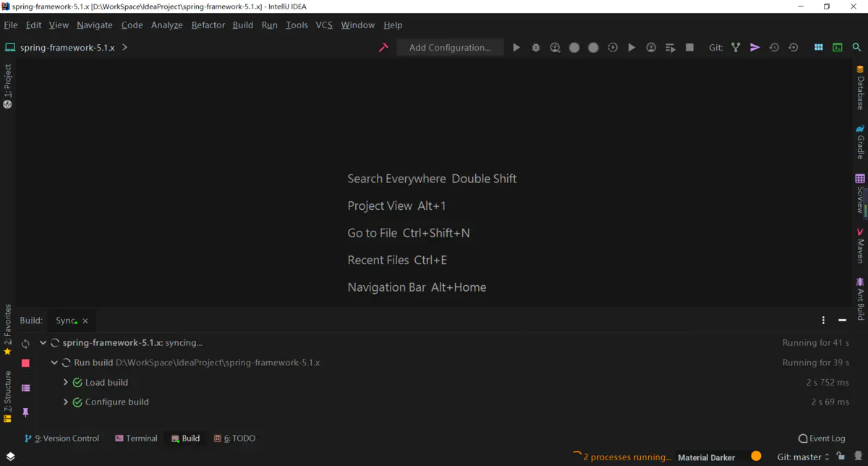Open the Gradle tool window
This screenshot has height=466, width=868.
pyautogui.click(x=860, y=141)
